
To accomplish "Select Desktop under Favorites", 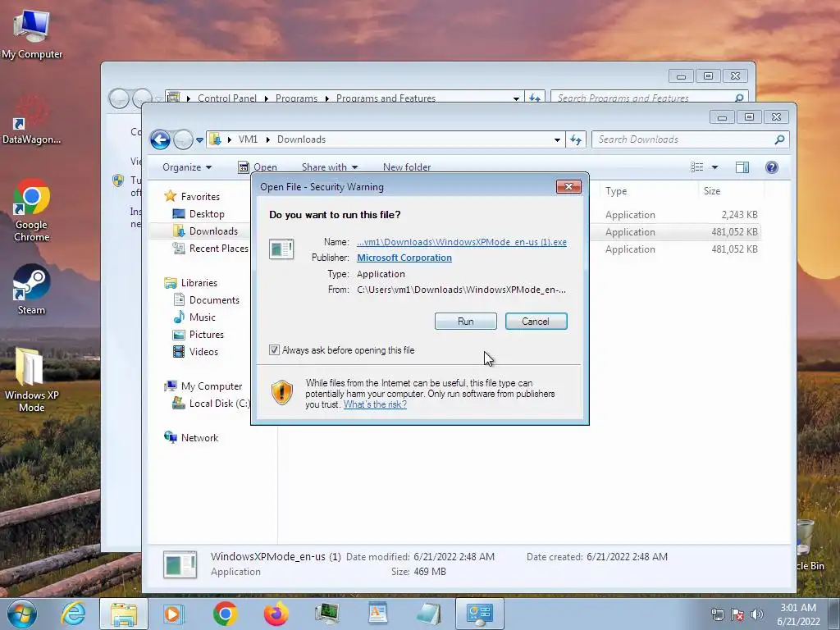I will (206, 214).
